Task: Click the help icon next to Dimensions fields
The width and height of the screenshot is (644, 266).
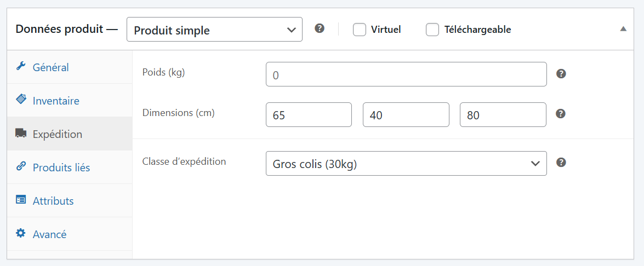Action: [561, 114]
